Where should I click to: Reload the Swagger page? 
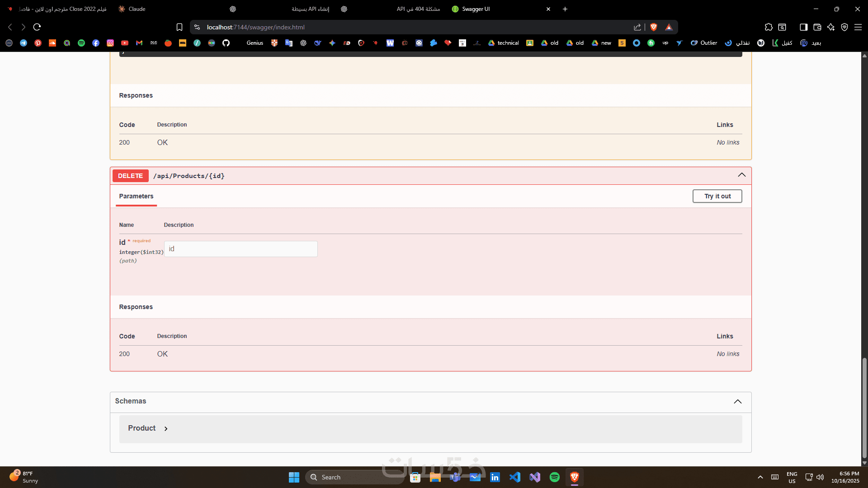coord(37,27)
